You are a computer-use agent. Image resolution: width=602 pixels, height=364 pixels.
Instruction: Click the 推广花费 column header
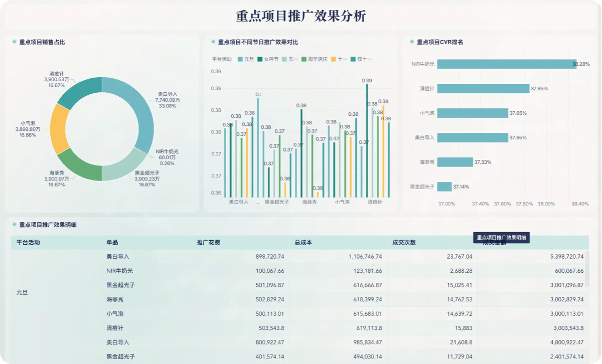tap(208, 242)
